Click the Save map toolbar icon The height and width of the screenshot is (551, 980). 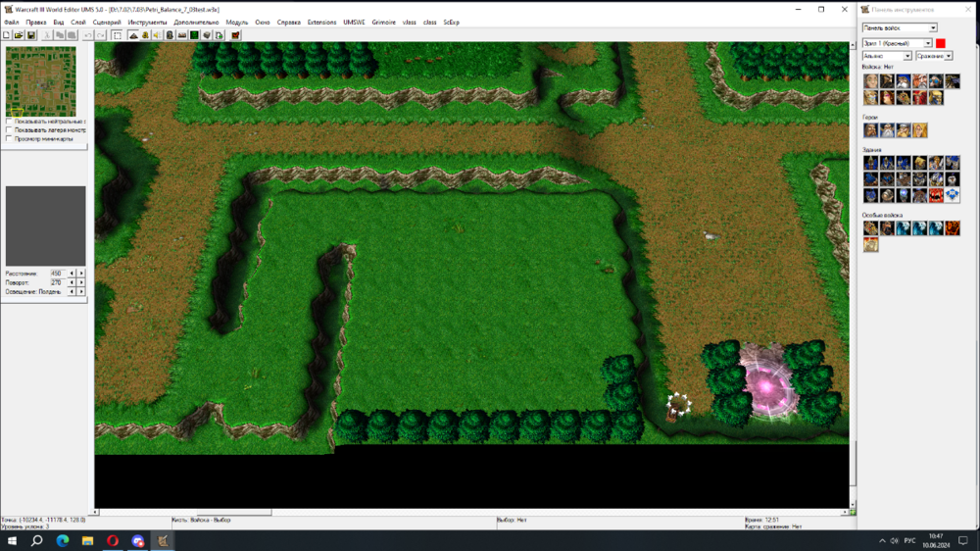31,35
